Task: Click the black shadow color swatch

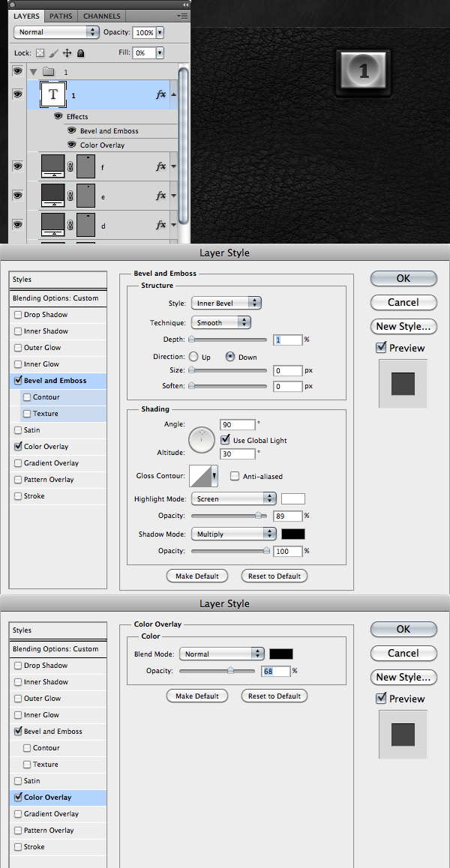Action: (293, 534)
